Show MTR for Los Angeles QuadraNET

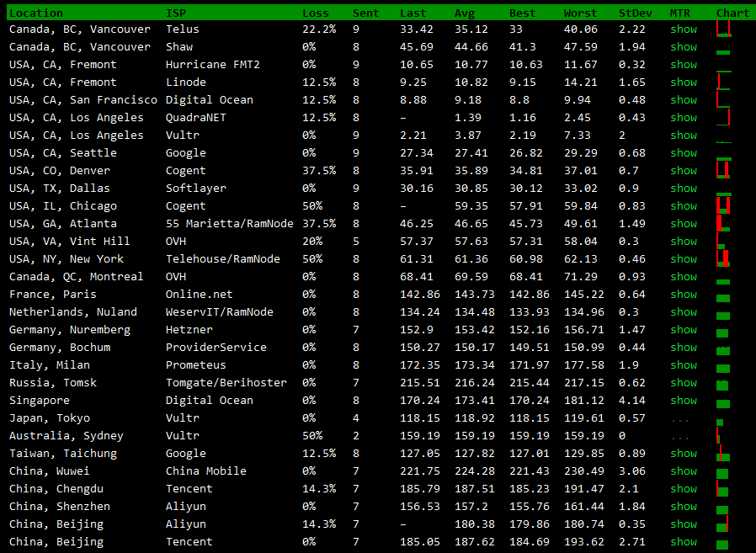coord(684,118)
